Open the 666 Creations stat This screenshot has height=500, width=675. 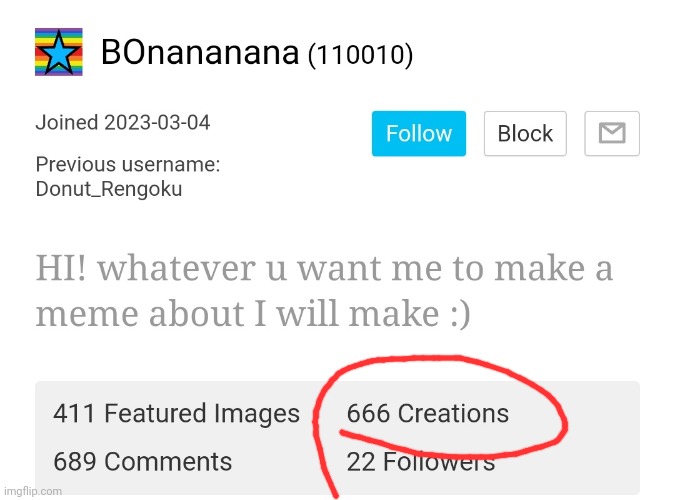click(427, 413)
